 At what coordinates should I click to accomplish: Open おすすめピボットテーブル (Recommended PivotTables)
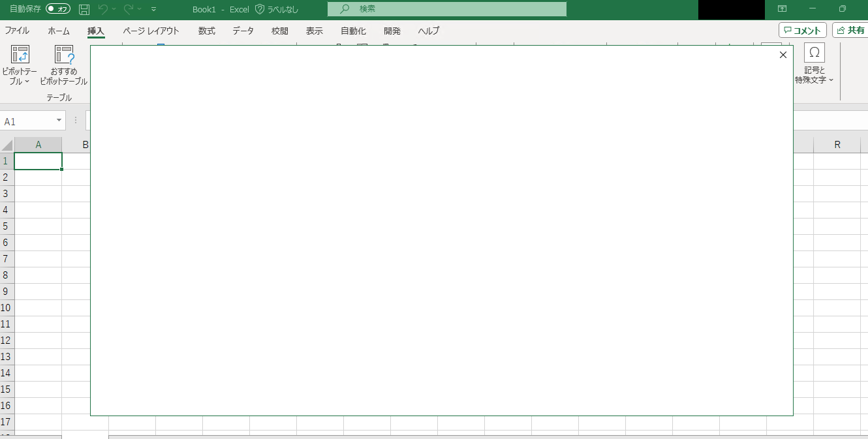click(63, 63)
